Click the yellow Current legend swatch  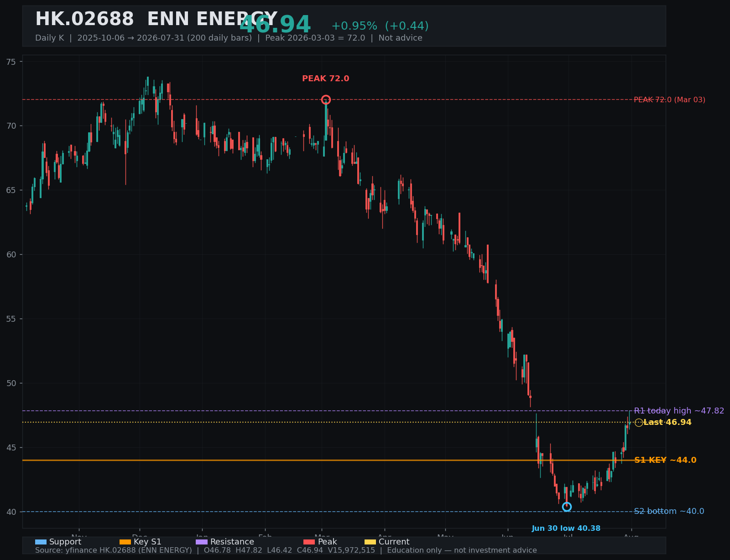370,542
